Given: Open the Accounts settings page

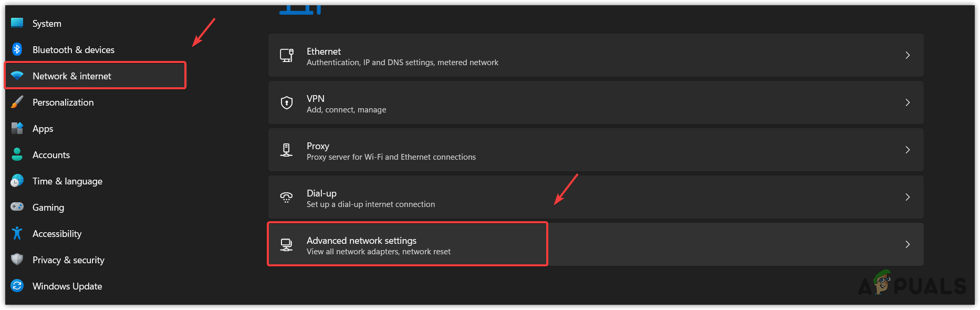Looking at the screenshot, I should [51, 155].
